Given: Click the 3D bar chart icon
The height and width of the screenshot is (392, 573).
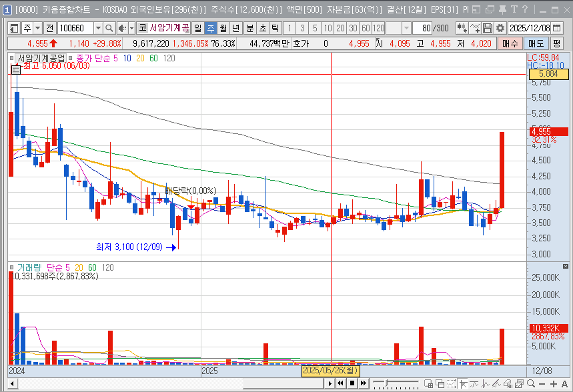Looking at the screenshot, I should tap(508, 384).
